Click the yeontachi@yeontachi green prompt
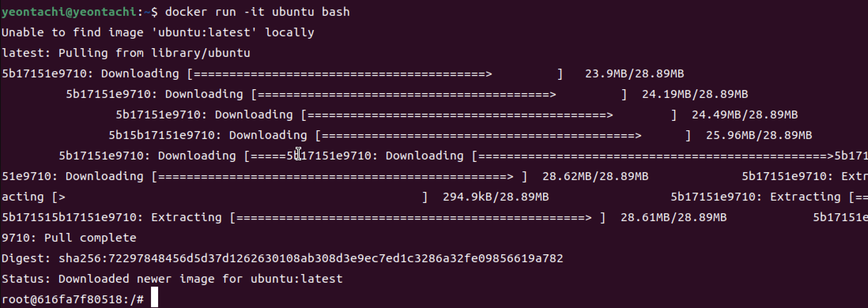Image resolution: width=868 pixels, height=308 pixels. point(69,12)
